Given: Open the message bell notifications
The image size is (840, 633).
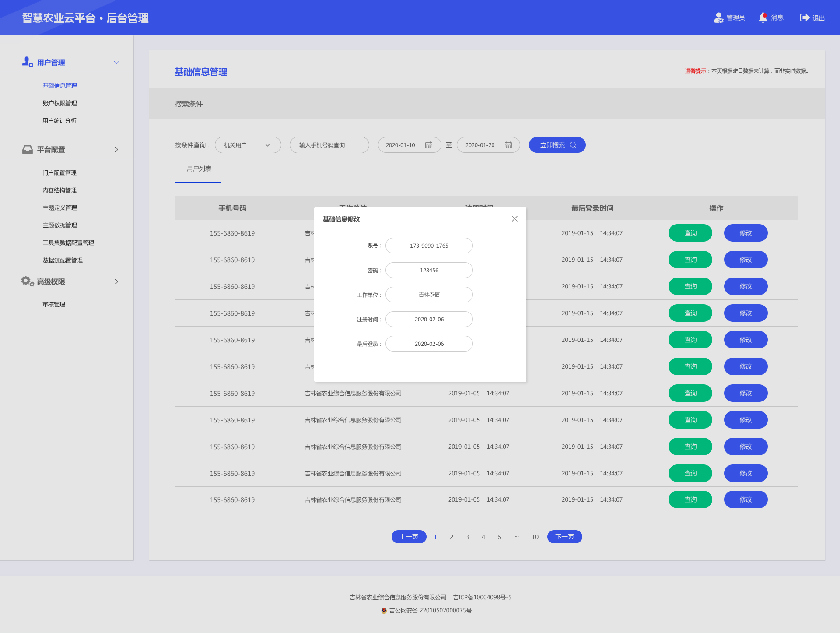Looking at the screenshot, I should coord(763,18).
